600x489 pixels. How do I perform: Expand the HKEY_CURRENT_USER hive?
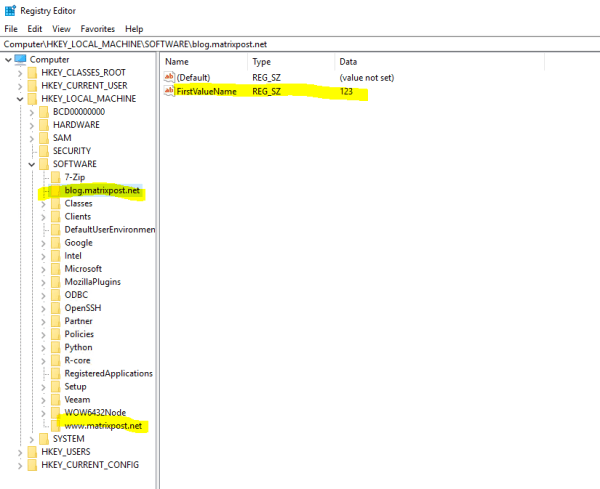(x=20, y=86)
